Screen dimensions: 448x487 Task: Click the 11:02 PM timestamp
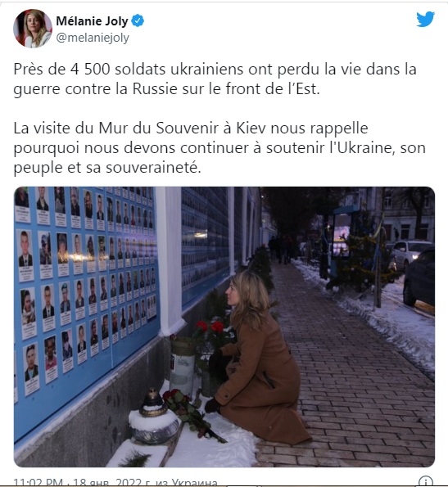(x=38, y=482)
